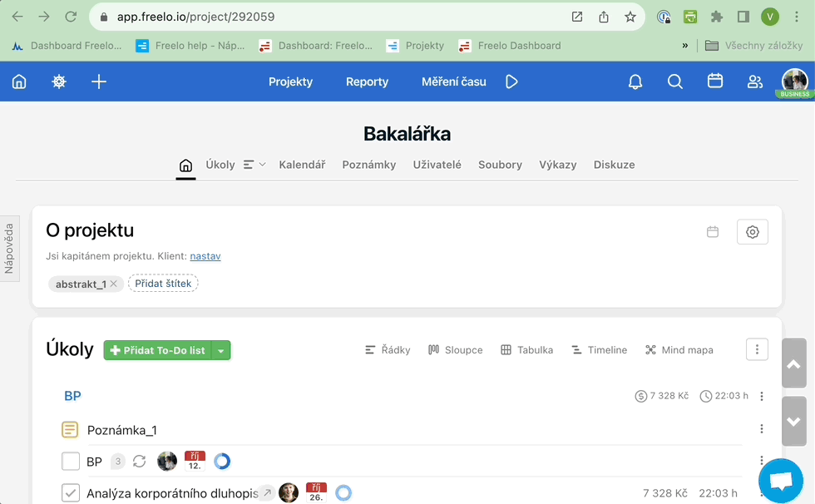Click arrow icon after Analýza task name
Viewport: 815px width, 504px height.
click(x=267, y=492)
